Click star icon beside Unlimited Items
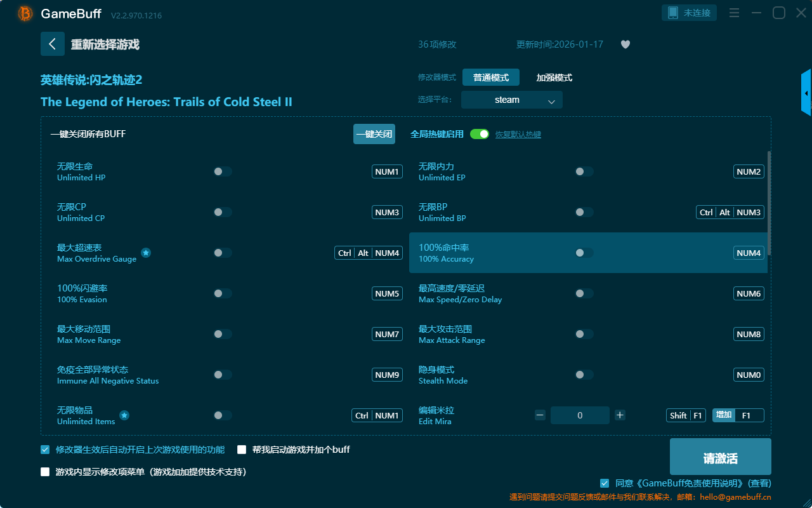Viewport: 812px width, 508px height. tap(124, 415)
